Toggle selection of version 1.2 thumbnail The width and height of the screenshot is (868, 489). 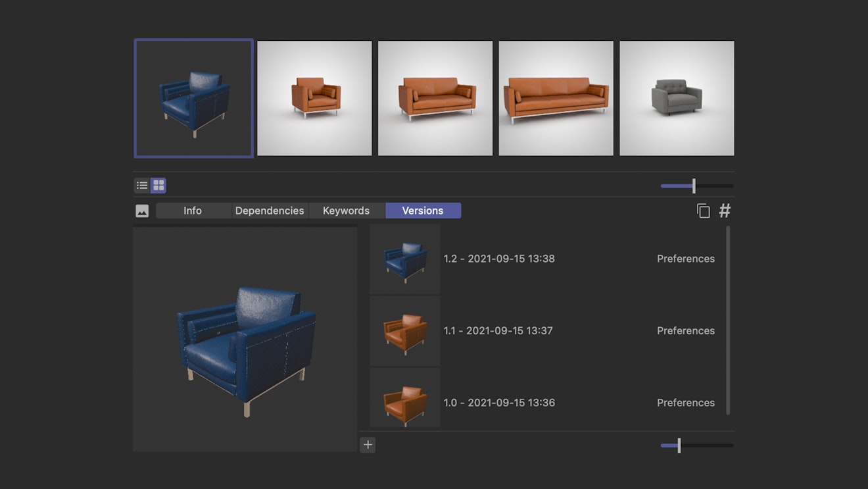point(404,258)
